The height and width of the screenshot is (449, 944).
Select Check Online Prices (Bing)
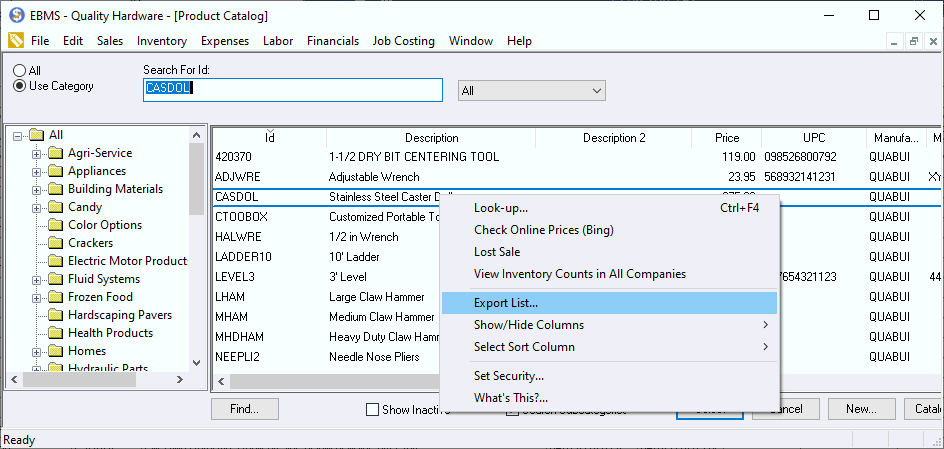[609, 230]
